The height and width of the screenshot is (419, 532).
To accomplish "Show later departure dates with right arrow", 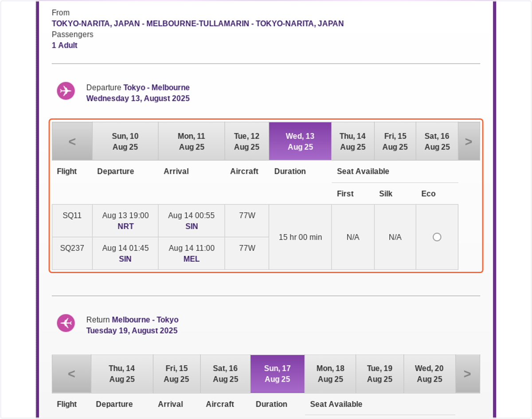I will 469,141.
